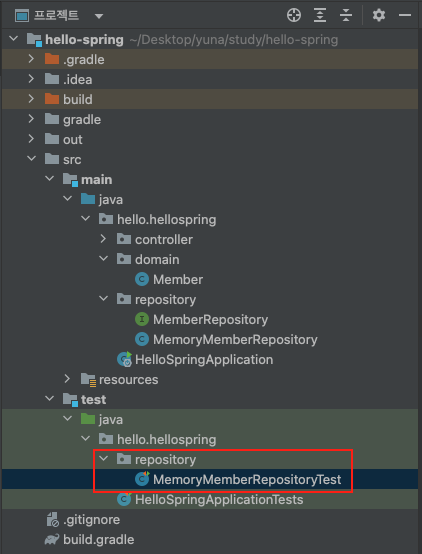Select the hello-spring project root label
The width and height of the screenshot is (422, 554).
coord(84,40)
